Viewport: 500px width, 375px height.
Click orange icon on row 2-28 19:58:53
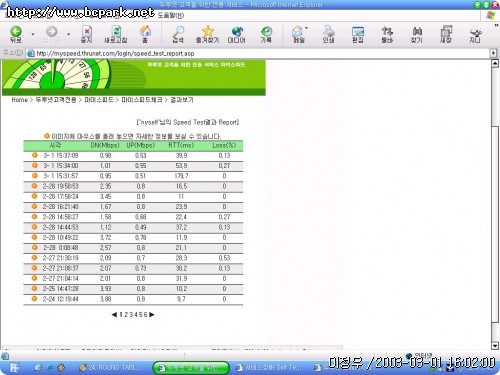click(x=34, y=186)
